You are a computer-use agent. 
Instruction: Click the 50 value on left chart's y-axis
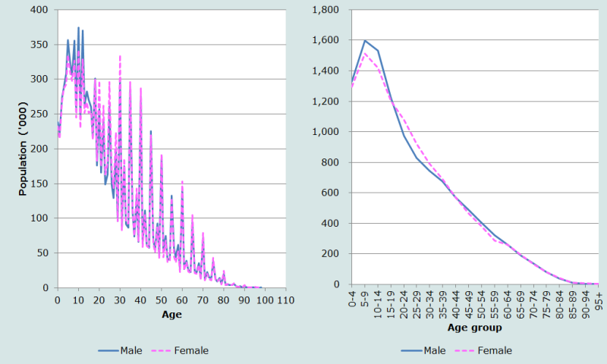[42, 253]
